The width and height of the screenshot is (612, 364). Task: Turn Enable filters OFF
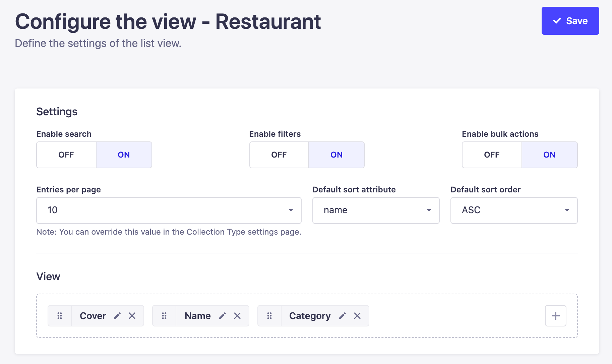pos(279,155)
